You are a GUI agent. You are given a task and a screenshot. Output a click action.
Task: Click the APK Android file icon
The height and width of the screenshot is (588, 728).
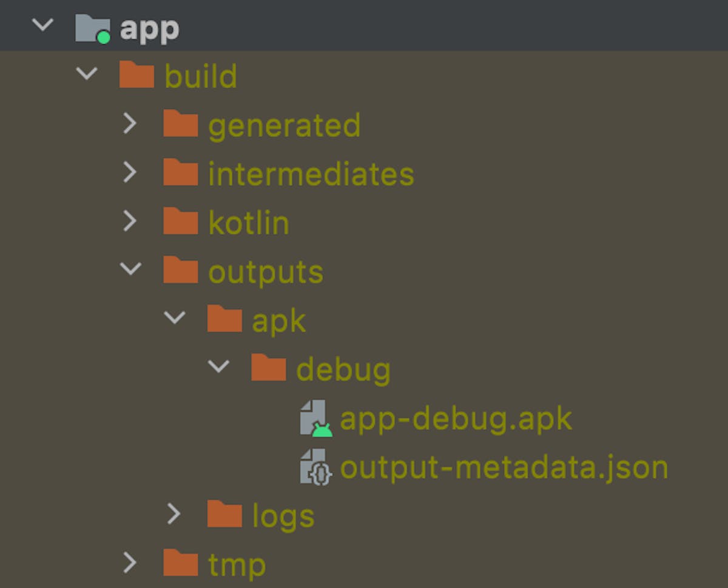pyautogui.click(x=315, y=418)
